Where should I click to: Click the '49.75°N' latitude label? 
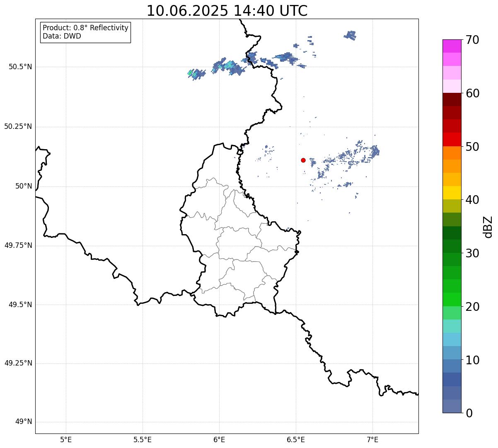[18, 245]
